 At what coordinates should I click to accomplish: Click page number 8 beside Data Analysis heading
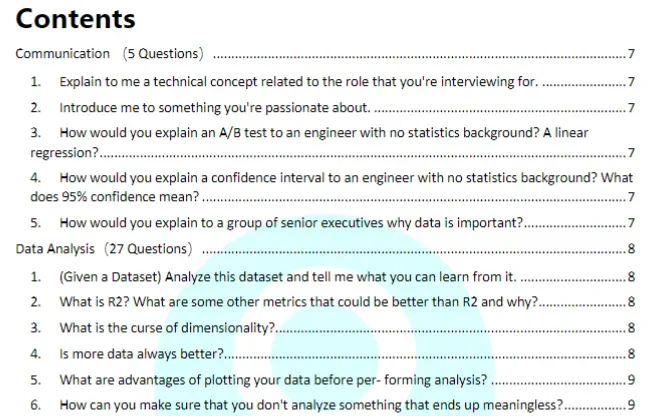pyautogui.click(x=631, y=250)
